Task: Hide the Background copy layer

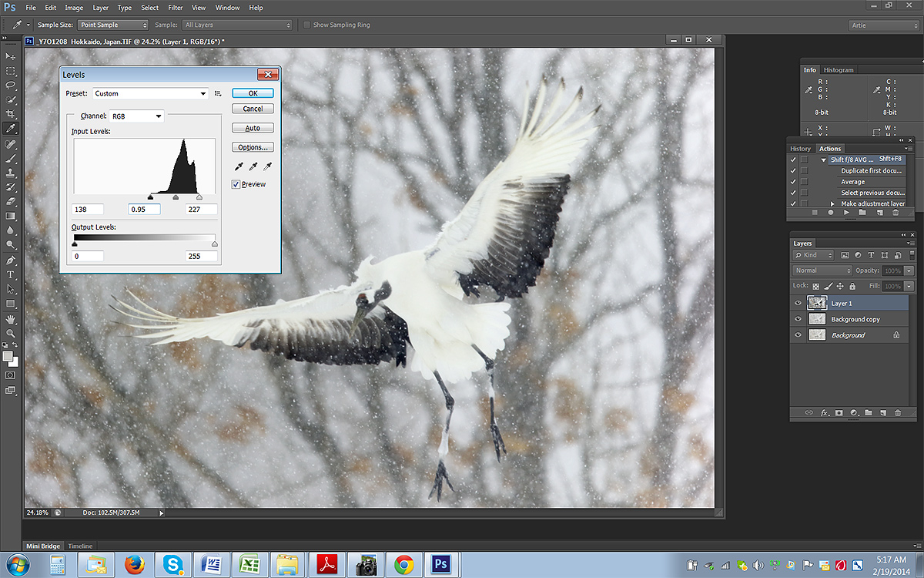Action: click(x=798, y=319)
